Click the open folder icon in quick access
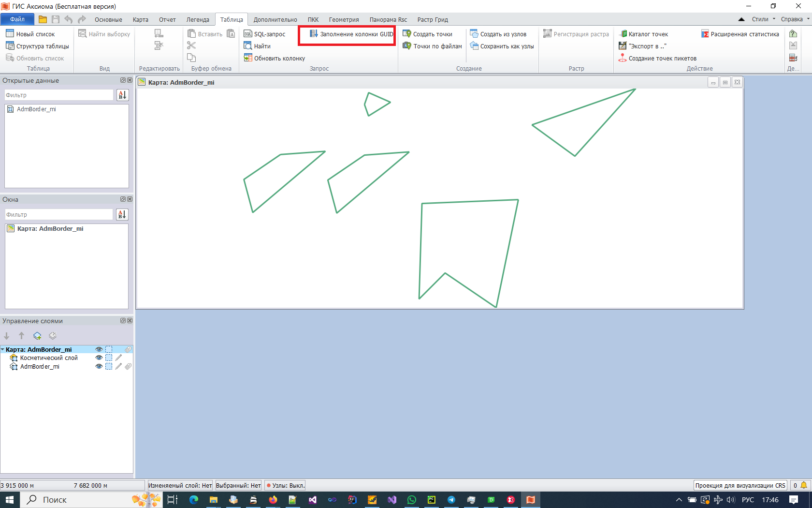 click(x=43, y=19)
